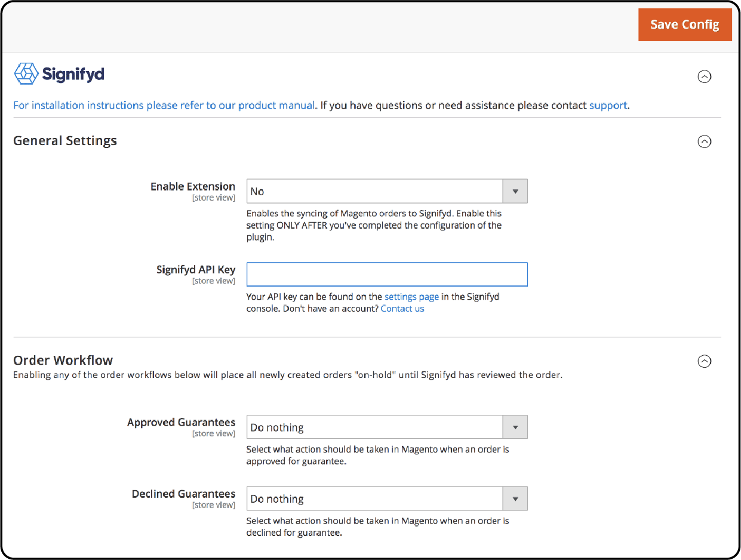Click the General Settings heading
This screenshot has height=560, width=741.
pos(65,141)
